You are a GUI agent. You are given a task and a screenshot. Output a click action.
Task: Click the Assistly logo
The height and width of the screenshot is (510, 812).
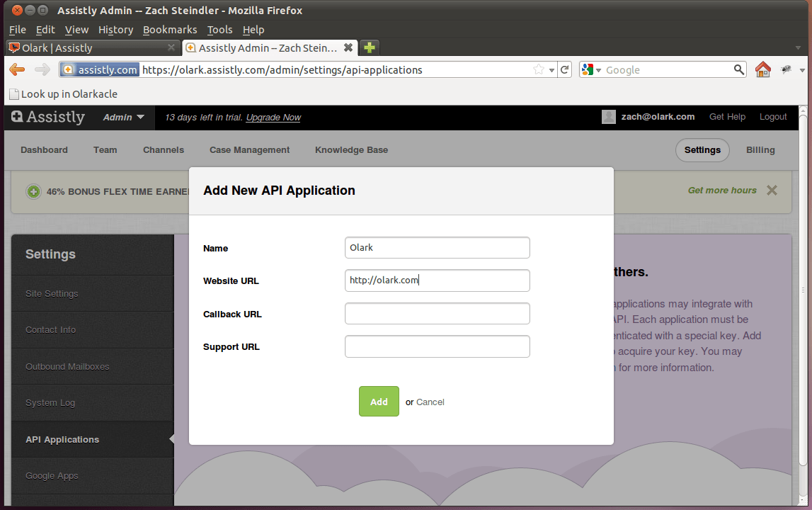(x=48, y=117)
